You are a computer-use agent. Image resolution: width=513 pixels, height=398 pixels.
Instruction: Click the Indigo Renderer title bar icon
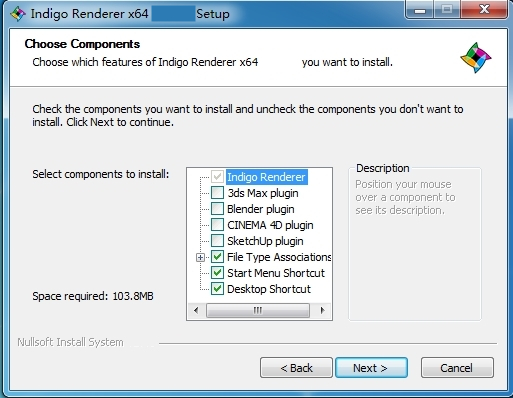(x=18, y=14)
